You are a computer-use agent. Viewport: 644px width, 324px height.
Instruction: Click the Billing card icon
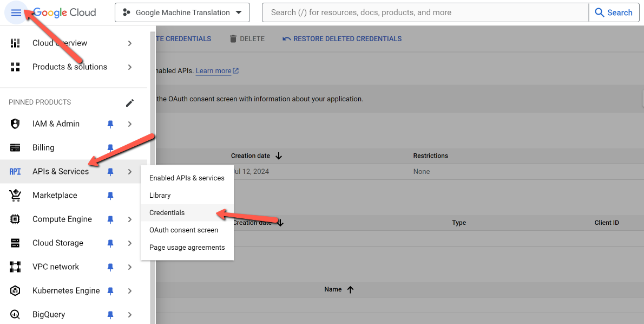click(15, 147)
